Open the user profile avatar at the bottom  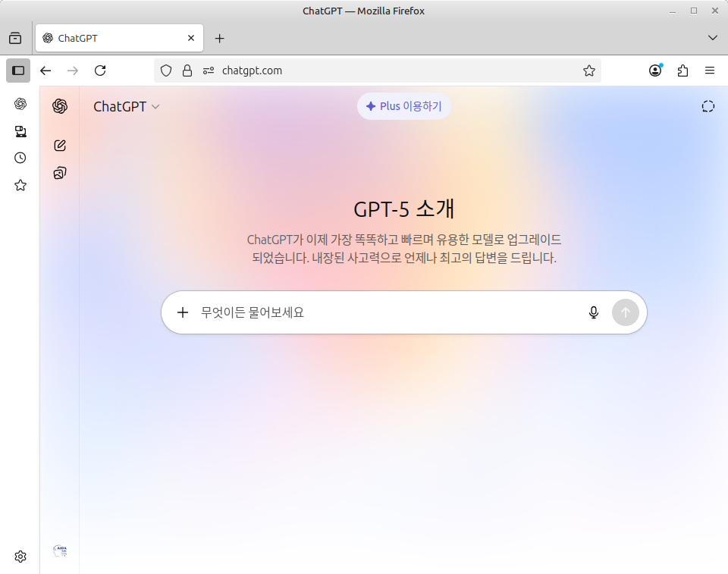click(60, 550)
